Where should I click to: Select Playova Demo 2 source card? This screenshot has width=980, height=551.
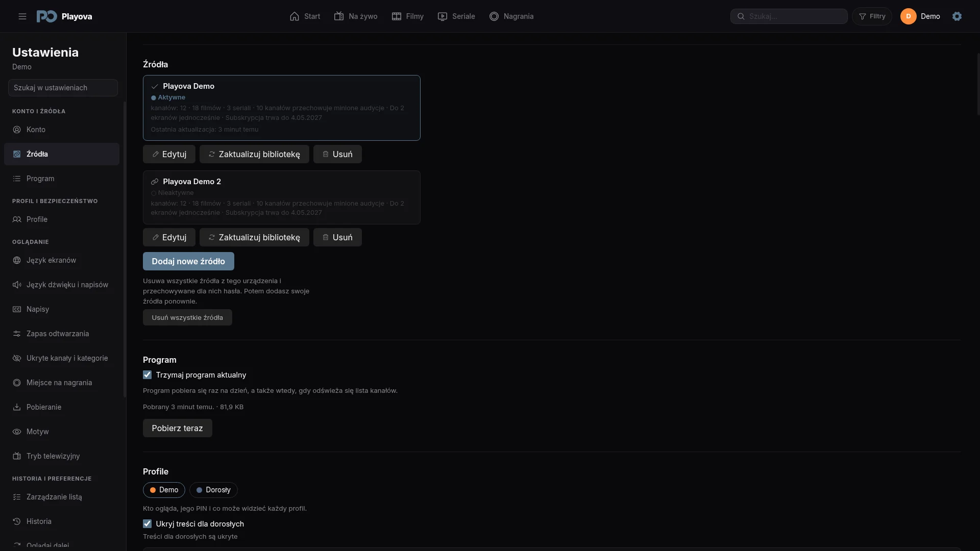click(x=282, y=197)
